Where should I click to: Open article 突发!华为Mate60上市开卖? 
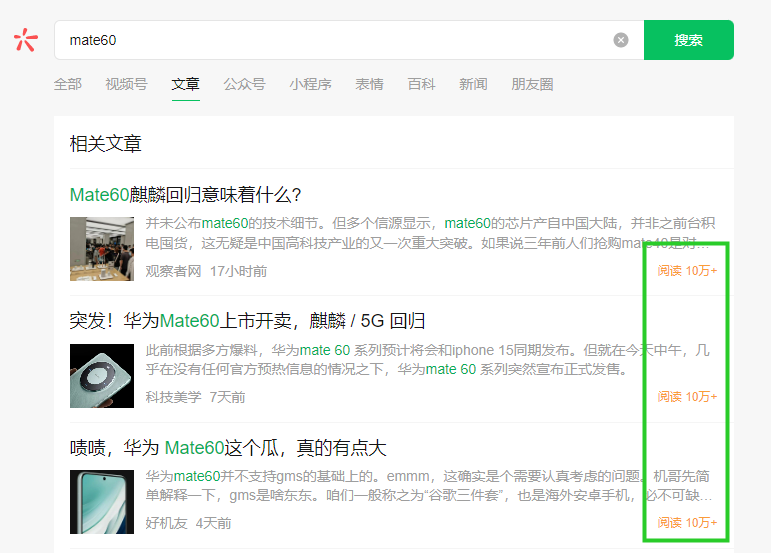click(x=247, y=321)
